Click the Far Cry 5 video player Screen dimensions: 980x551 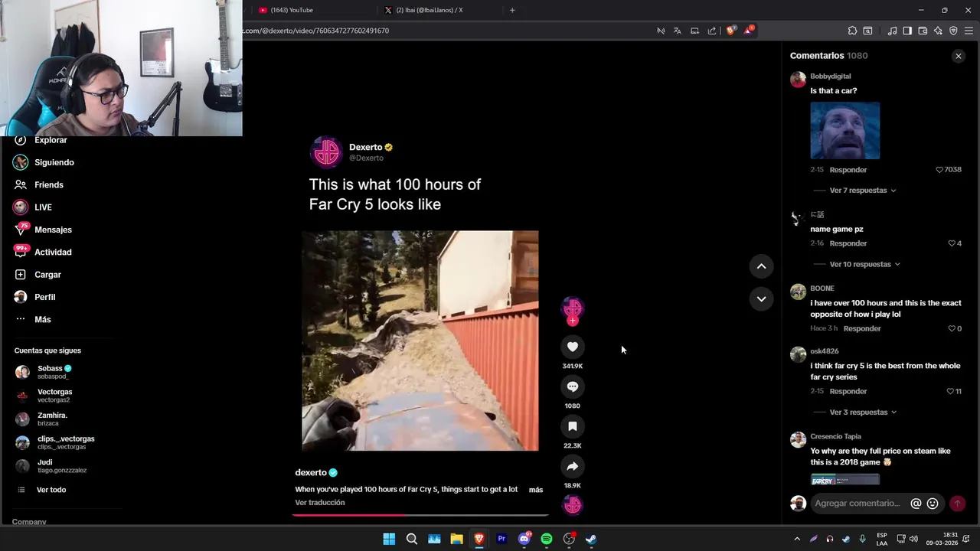point(420,341)
